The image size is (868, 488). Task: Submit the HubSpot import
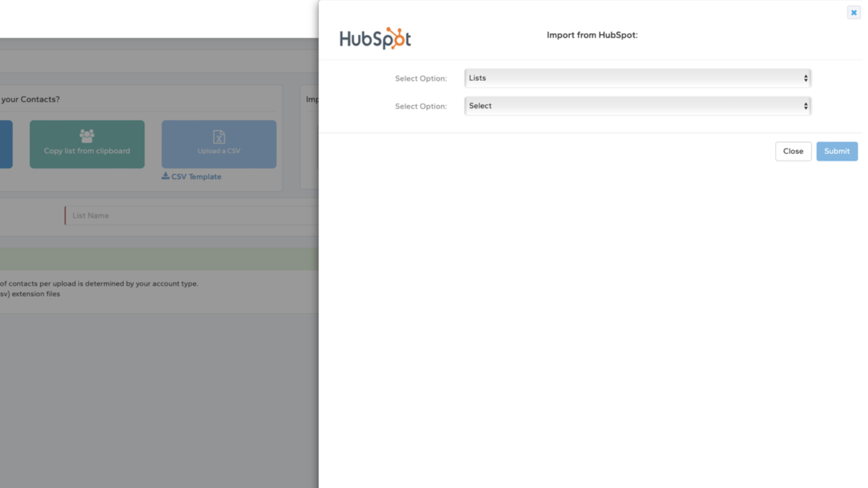(837, 151)
